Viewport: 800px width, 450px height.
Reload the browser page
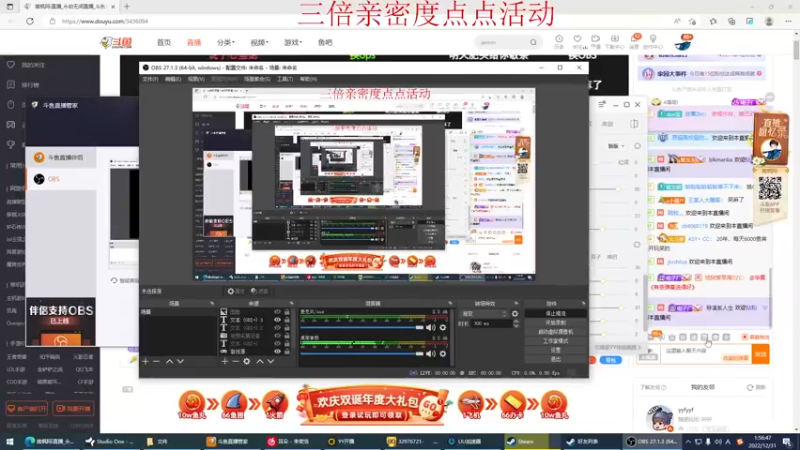pyautogui.click(x=30, y=21)
